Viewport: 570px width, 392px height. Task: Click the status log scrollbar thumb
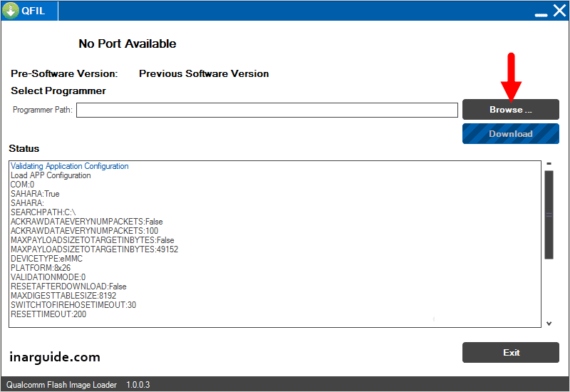pyautogui.click(x=549, y=215)
